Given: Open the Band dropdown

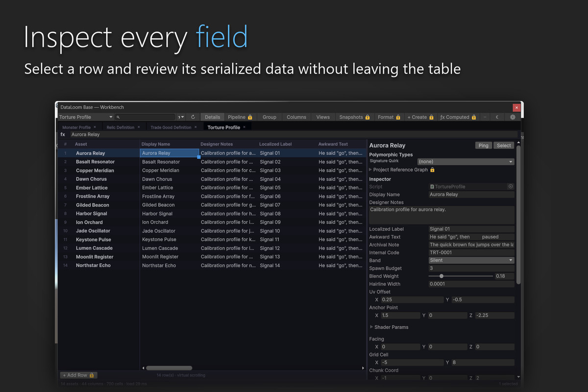Looking at the screenshot, I should pos(471,260).
